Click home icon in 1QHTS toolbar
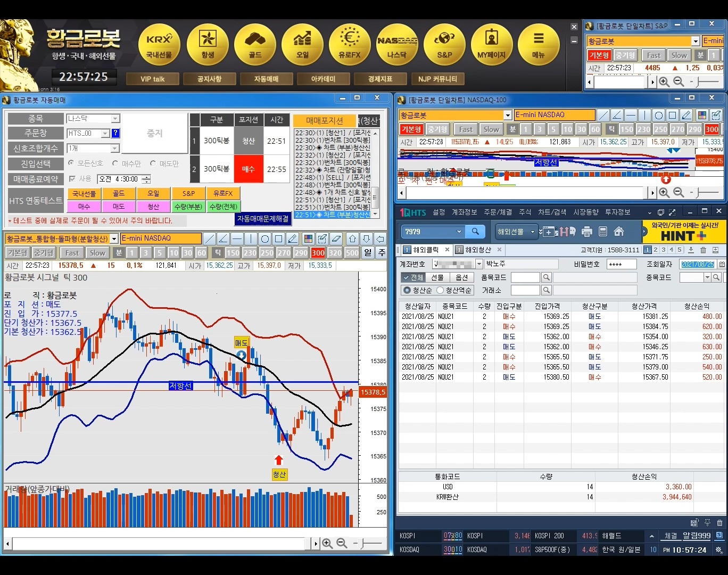The image size is (728, 575). [x=619, y=232]
